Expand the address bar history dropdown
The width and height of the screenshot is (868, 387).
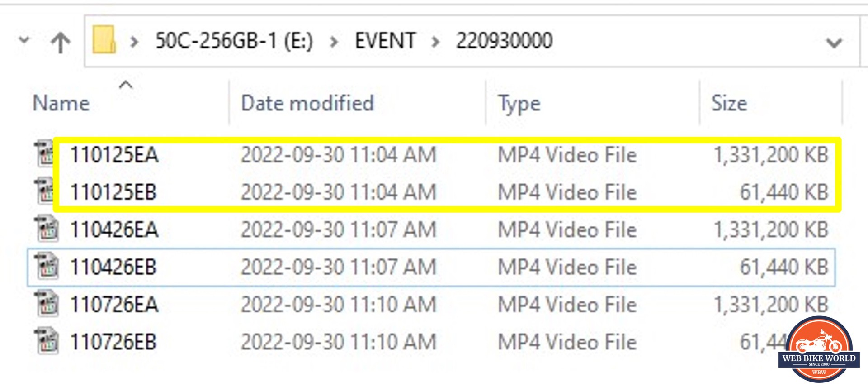834,43
